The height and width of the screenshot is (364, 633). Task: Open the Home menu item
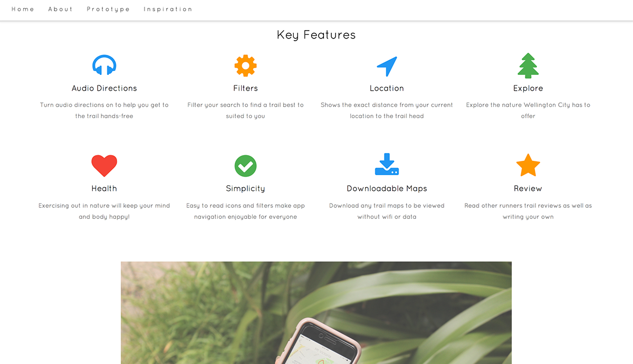pyautogui.click(x=23, y=9)
